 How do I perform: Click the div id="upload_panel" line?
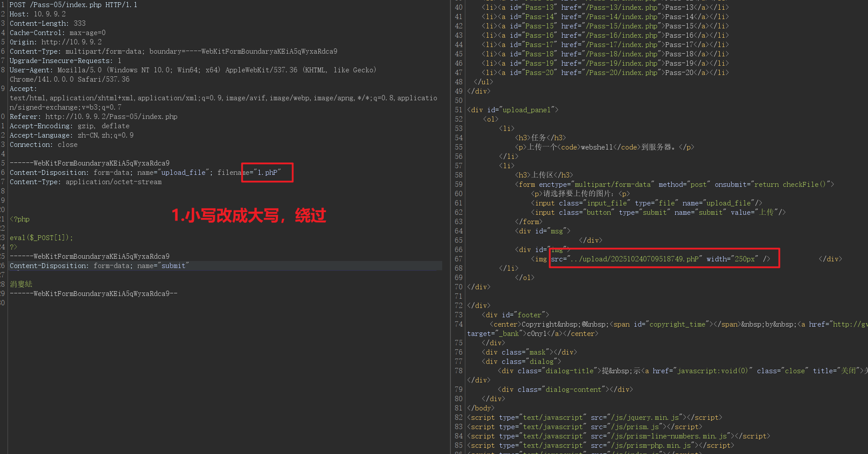pyautogui.click(x=513, y=110)
